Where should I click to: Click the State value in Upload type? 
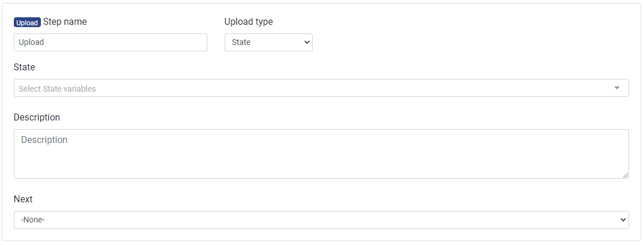point(241,42)
